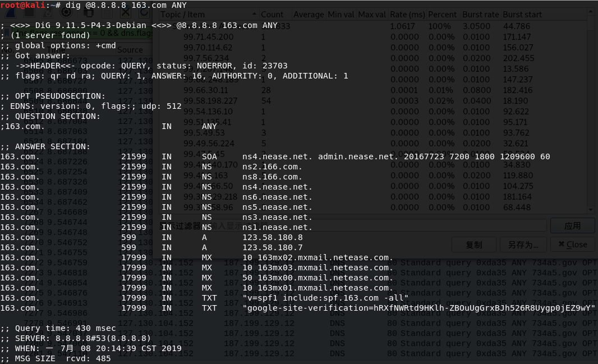Click MX record 163mx01.mxmail.netease.com.
This screenshot has width=598, height=364.
325,288
